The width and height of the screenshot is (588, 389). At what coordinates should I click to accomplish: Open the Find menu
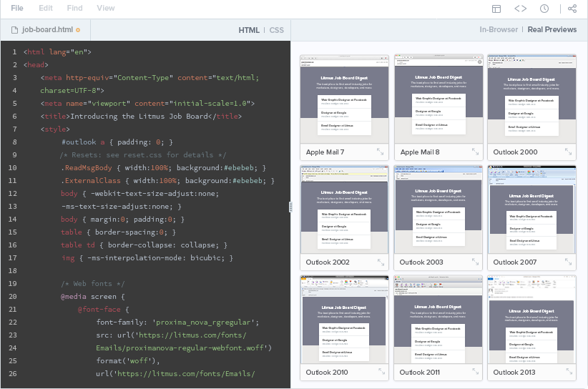coord(74,9)
